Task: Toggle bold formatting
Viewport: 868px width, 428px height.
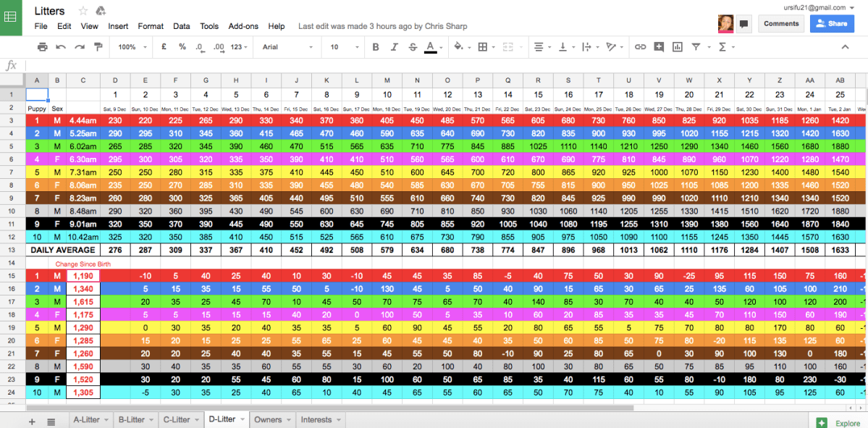Action: click(376, 47)
